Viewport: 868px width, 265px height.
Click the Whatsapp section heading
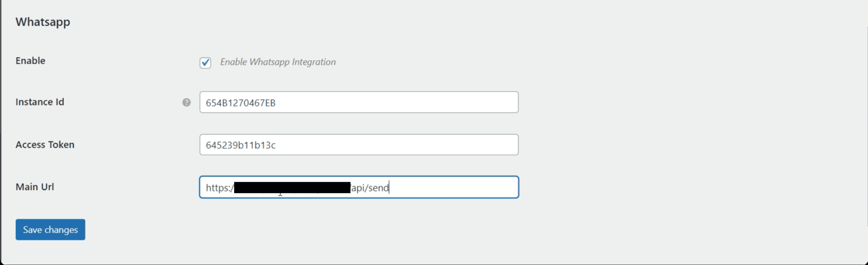coord(43,22)
